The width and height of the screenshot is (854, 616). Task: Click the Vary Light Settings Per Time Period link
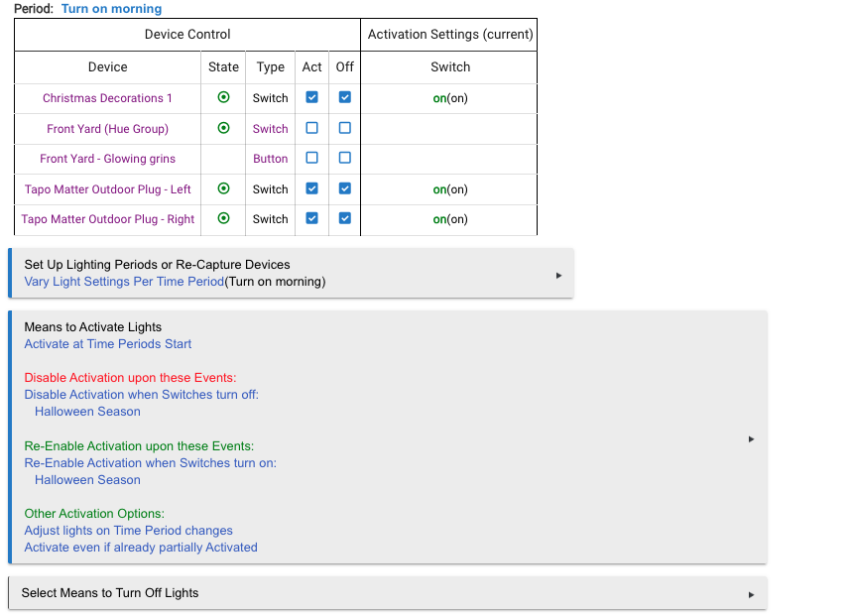point(124,282)
